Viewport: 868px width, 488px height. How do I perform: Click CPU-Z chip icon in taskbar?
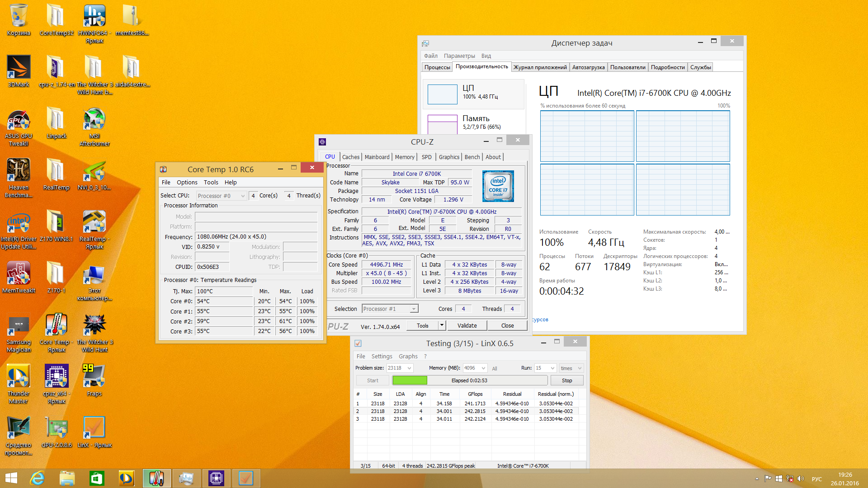pos(216,478)
